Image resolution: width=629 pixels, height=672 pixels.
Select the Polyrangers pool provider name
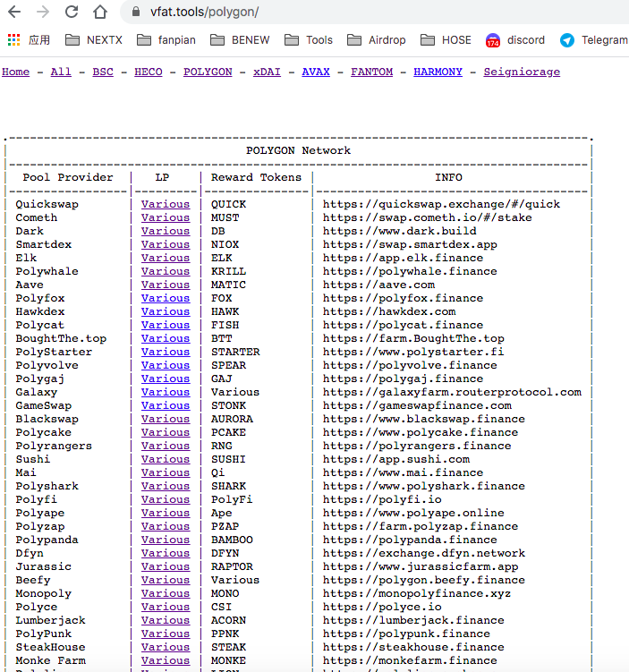54,446
